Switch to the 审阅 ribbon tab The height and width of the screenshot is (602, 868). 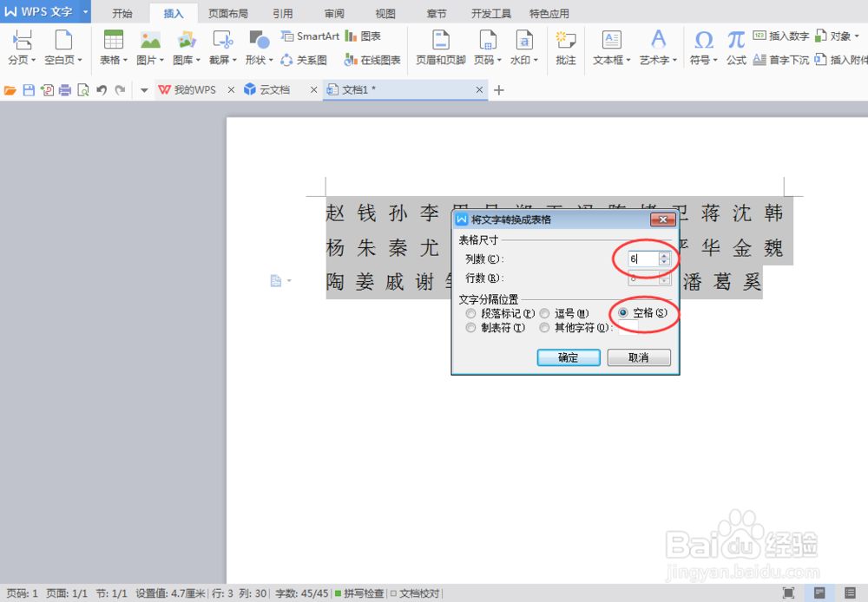[x=334, y=13]
